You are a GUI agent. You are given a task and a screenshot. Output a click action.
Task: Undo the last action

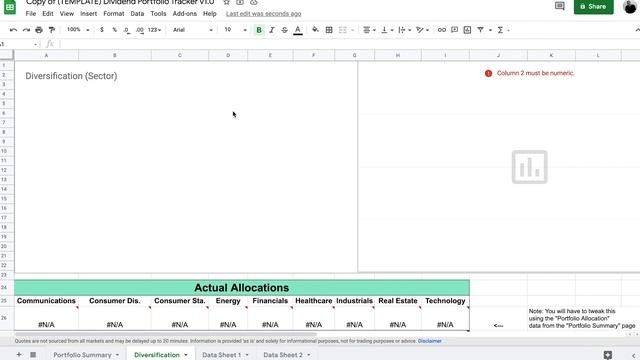coord(13,30)
